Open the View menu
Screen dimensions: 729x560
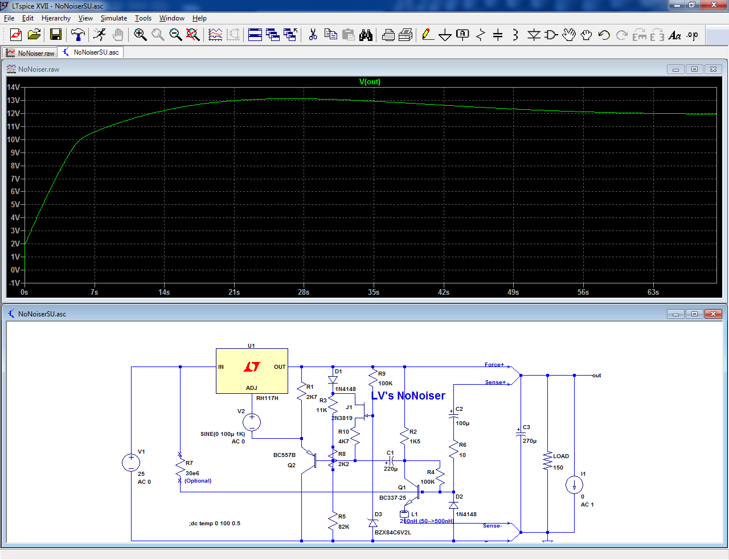pos(85,18)
